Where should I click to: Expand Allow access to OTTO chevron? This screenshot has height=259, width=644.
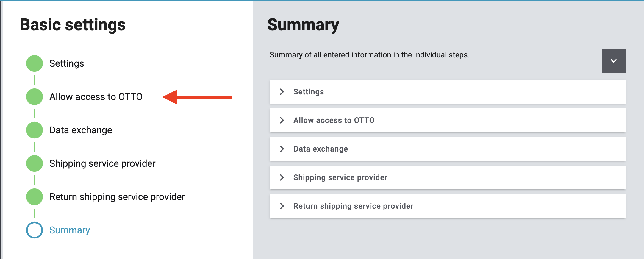(282, 120)
